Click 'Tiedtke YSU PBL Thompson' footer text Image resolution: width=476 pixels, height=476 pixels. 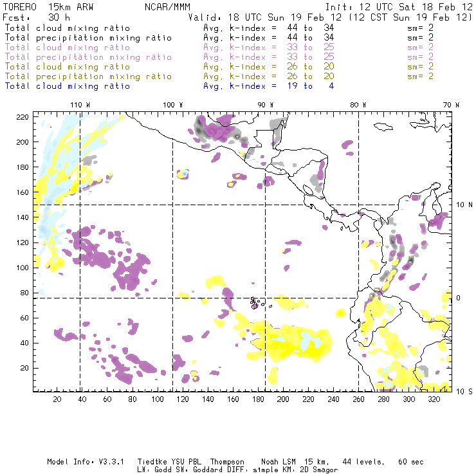[191, 462]
